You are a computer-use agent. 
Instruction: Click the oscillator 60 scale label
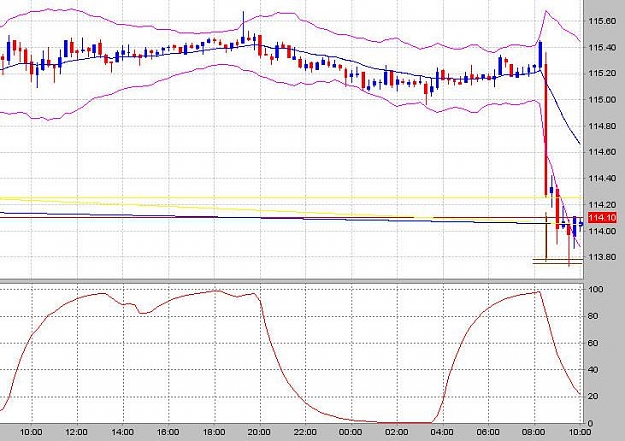pos(593,343)
